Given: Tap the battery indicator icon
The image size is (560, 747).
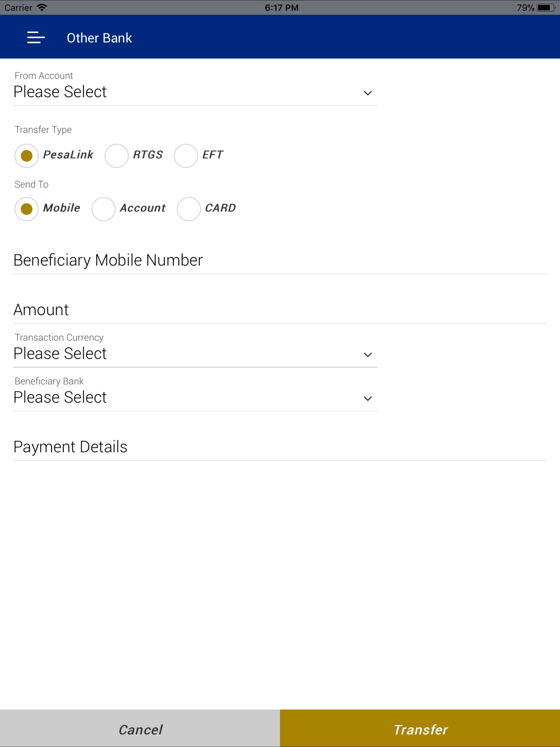Looking at the screenshot, I should click(546, 7).
